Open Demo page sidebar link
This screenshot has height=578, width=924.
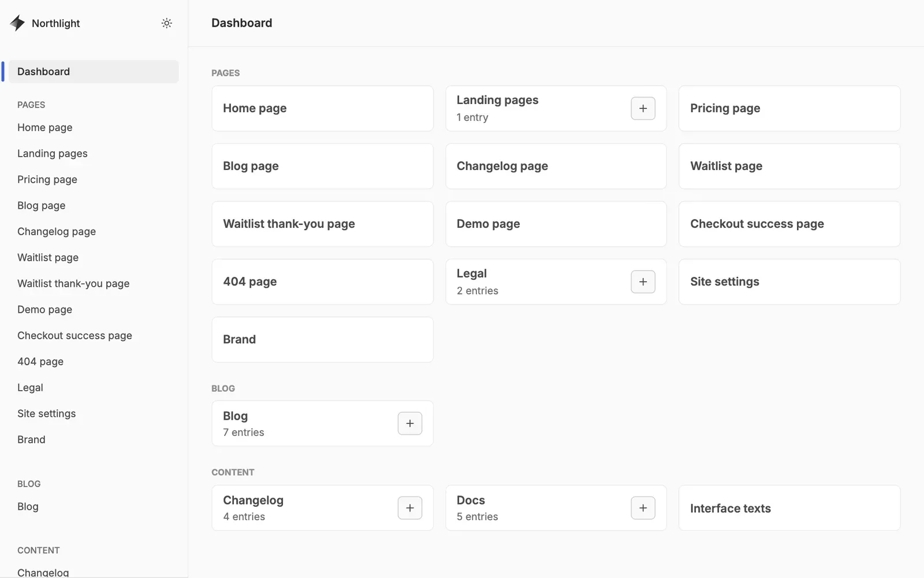(x=45, y=310)
